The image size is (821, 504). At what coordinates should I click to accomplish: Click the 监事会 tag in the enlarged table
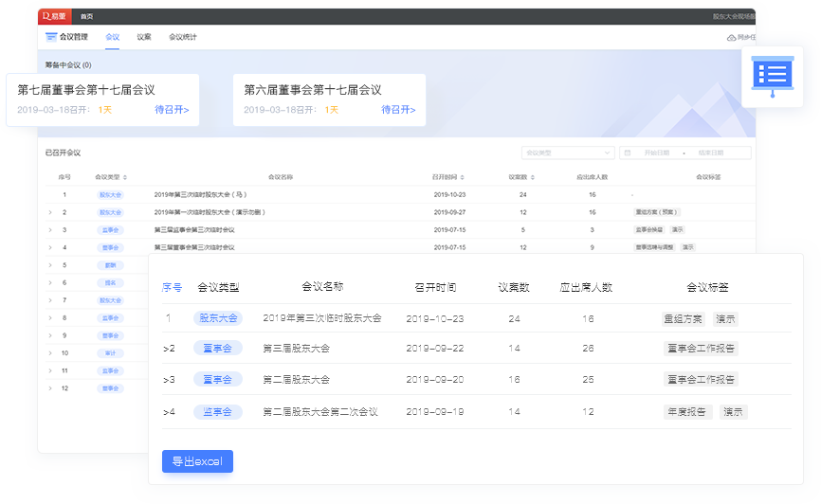click(x=218, y=412)
